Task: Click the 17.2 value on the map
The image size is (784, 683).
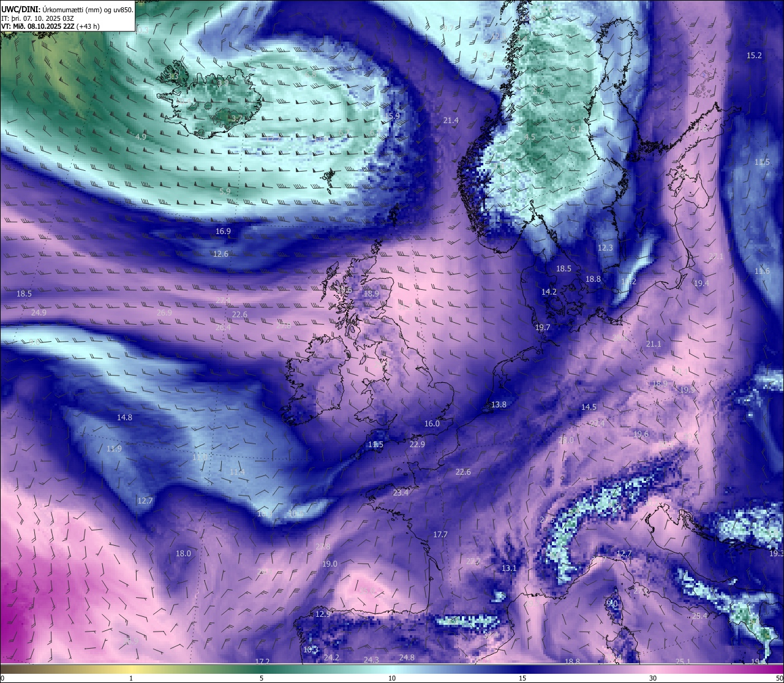Action: pos(262,662)
